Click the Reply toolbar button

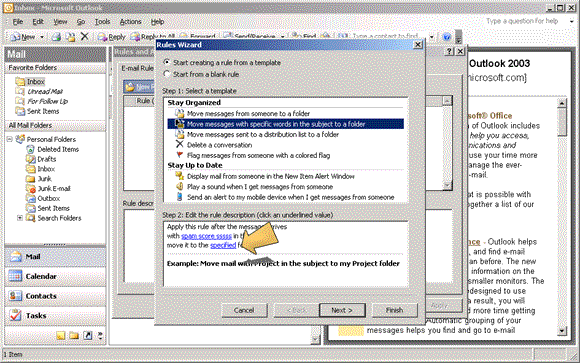(x=111, y=37)
